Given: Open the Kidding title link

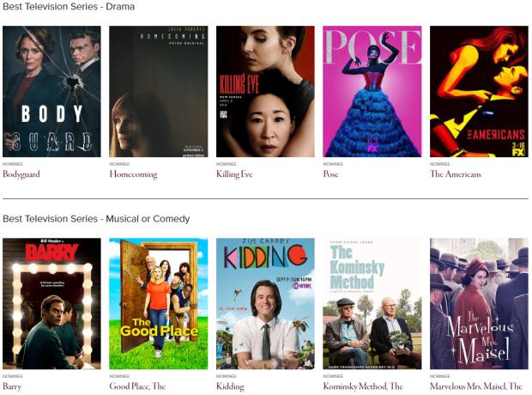Looking at the screenshot, I should click(230, 386).
